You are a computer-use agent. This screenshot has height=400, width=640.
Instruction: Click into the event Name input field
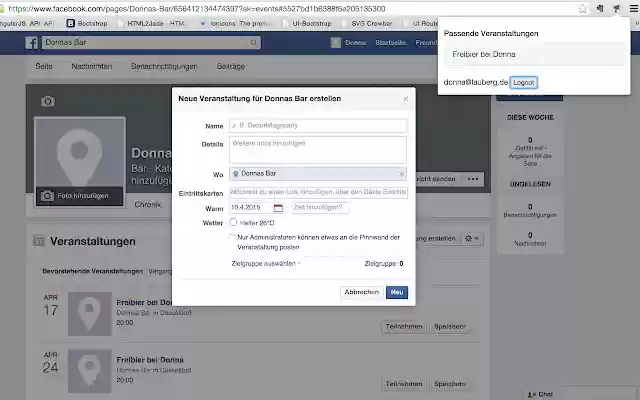318,126
